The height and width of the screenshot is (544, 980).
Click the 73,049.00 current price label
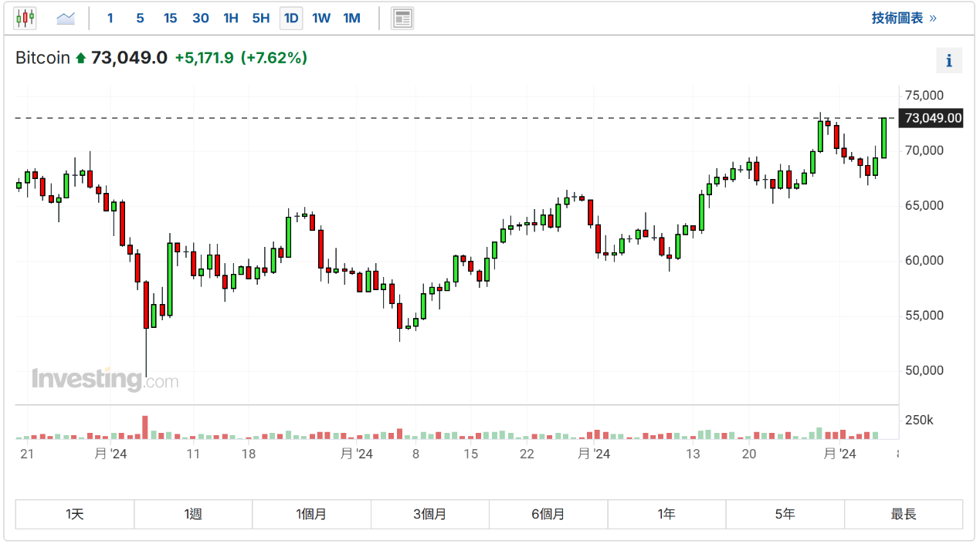pyautogui.click(x=933, y=118)
